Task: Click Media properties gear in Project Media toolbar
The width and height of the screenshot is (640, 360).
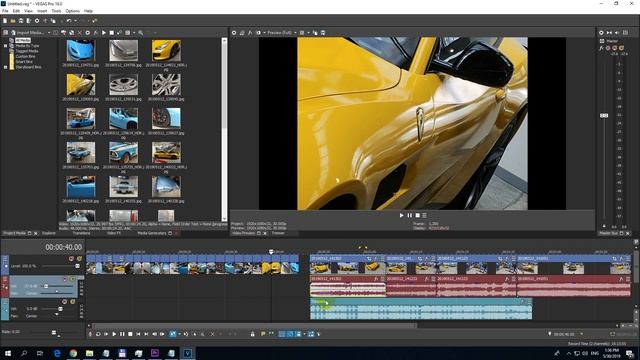Action: (87, 33)
